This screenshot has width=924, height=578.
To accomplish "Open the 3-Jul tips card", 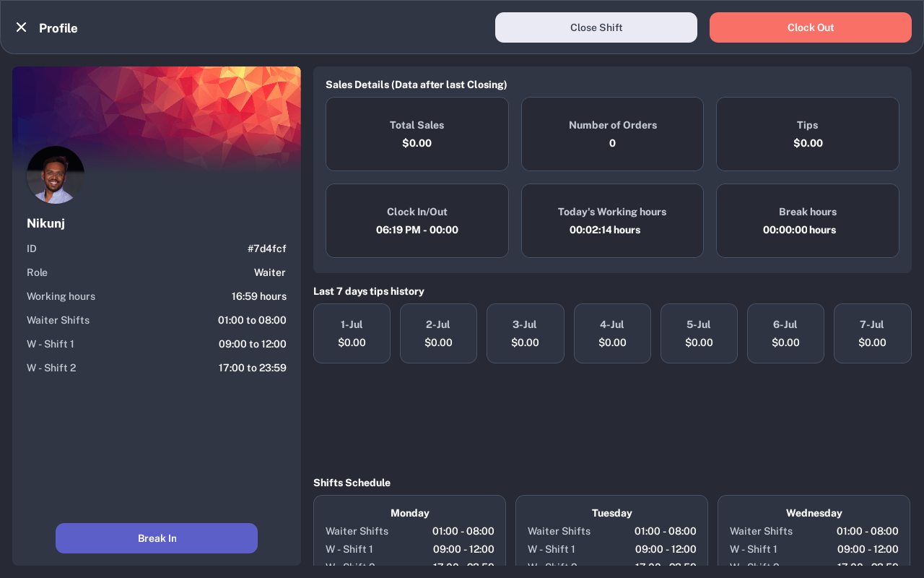I will point(525,334).
